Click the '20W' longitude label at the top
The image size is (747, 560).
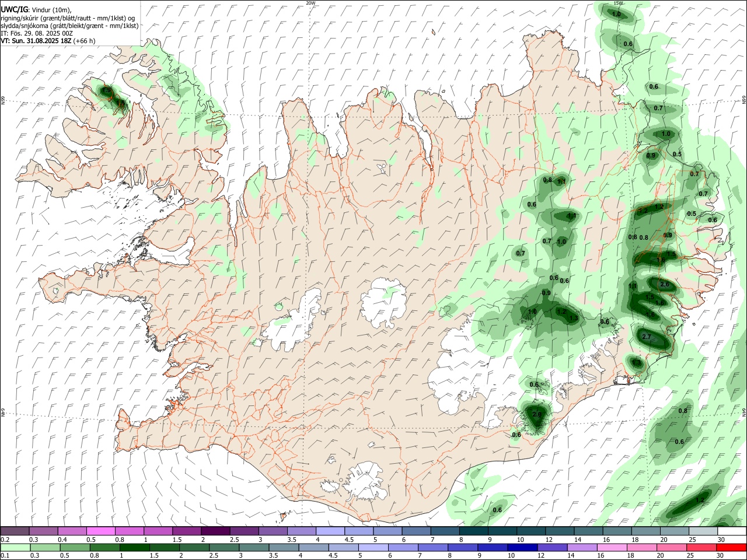coord(310,3)
